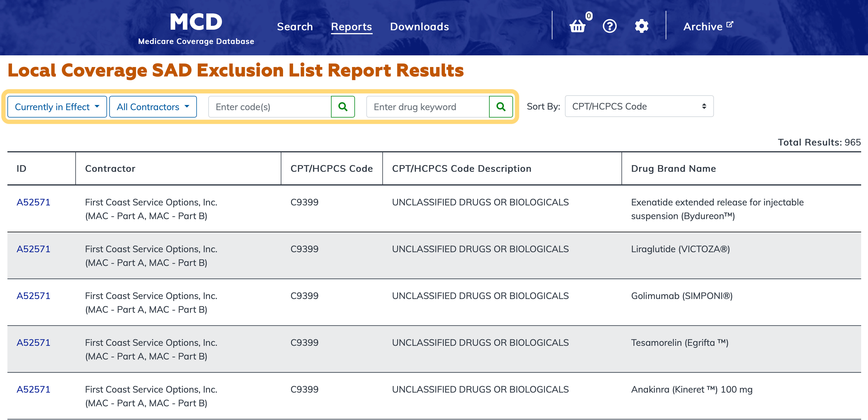Focus the Enter drug keyword field
Screen dimensions: 868x420
coord(427,107)
